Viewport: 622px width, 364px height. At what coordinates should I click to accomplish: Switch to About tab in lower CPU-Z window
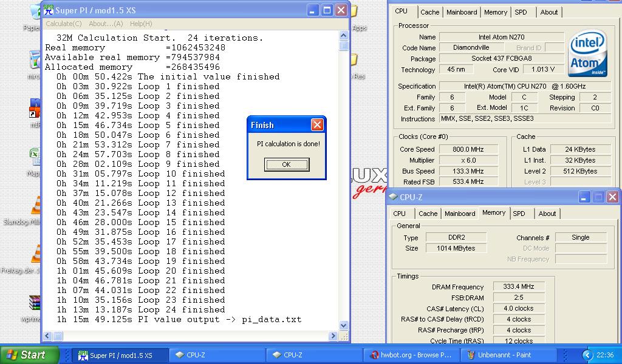(547, 214)
